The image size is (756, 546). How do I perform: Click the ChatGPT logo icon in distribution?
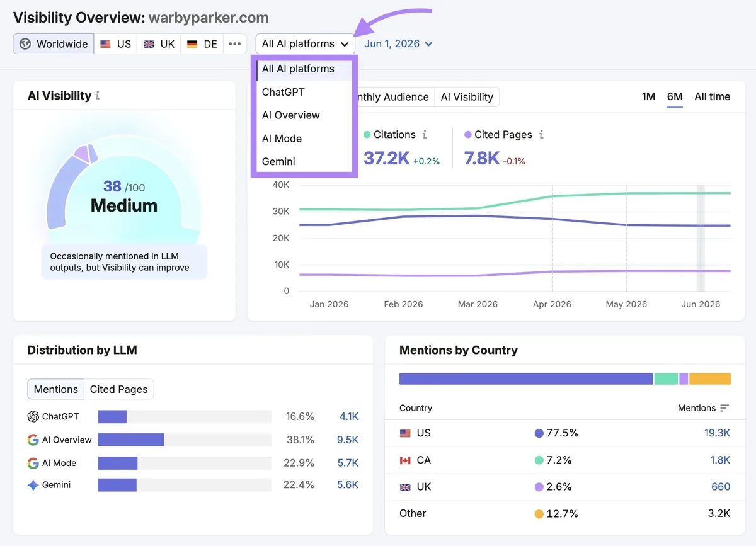point(33,416)
